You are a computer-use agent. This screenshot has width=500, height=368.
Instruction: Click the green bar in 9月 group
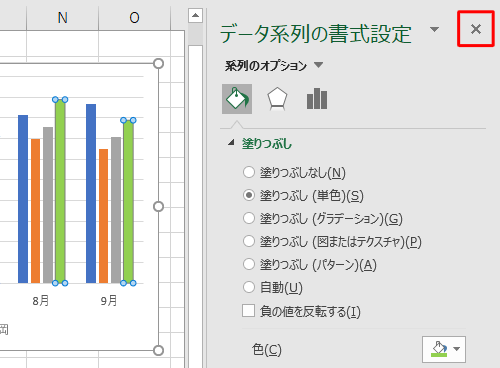click(128, 202)
